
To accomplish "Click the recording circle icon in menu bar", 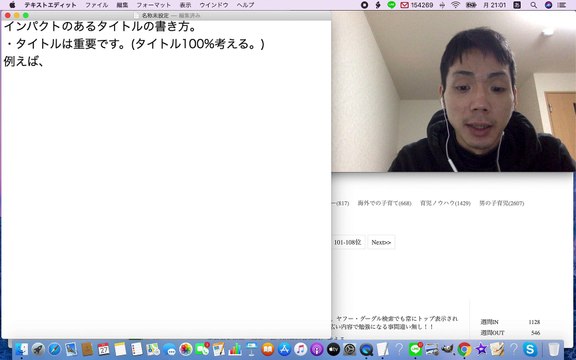I will coord(364,5).
